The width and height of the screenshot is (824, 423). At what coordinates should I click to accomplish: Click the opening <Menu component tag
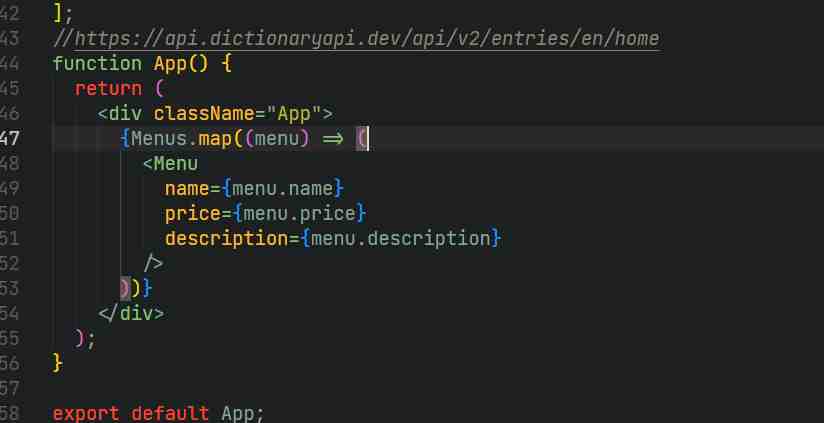click(170, 163)
